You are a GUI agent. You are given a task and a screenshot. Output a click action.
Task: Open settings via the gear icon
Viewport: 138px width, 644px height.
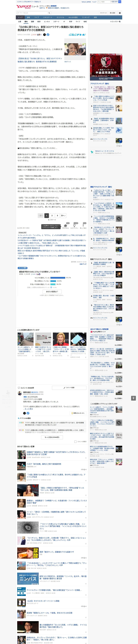click(120, 13)
